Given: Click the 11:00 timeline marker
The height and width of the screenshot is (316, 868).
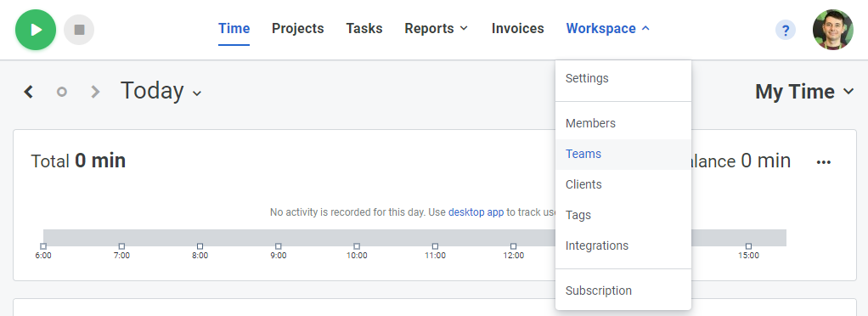Looking at the screenshot, I should point(435,246).
